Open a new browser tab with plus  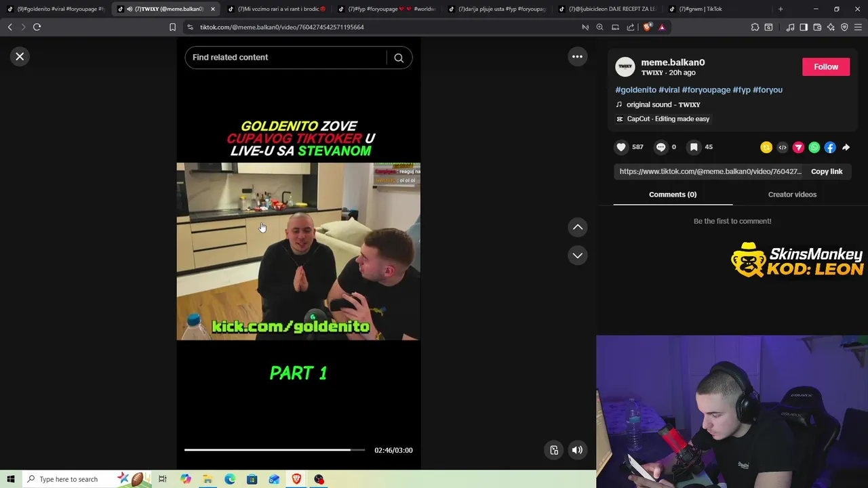781,9
